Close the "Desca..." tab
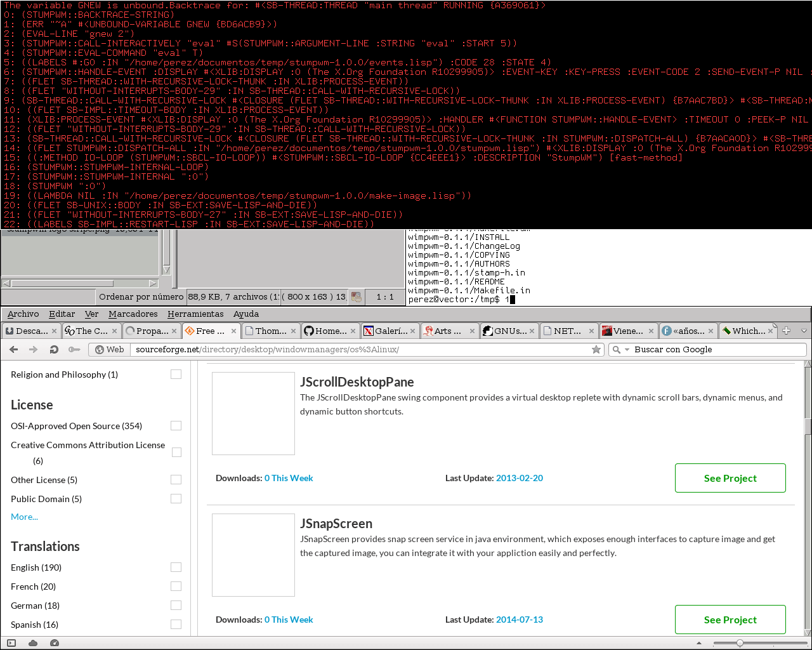This screenshot has width=812, height=650. point(54,331)
